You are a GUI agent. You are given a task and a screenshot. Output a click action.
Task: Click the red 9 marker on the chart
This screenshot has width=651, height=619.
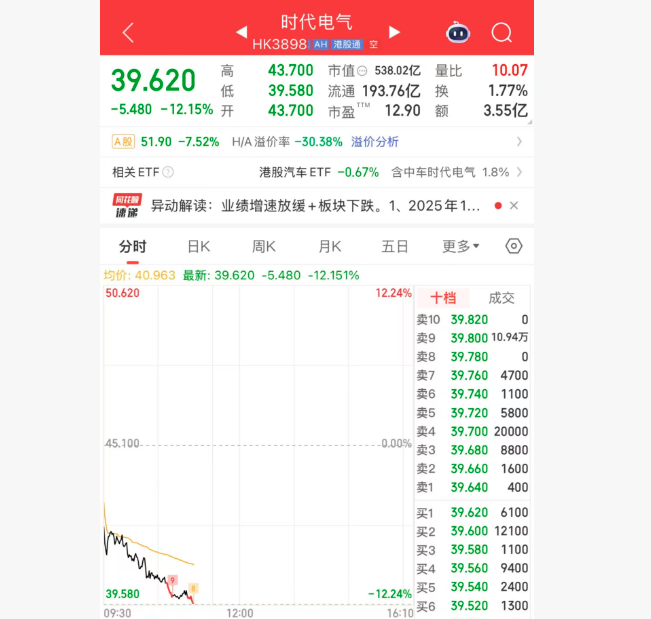point(172,580)
